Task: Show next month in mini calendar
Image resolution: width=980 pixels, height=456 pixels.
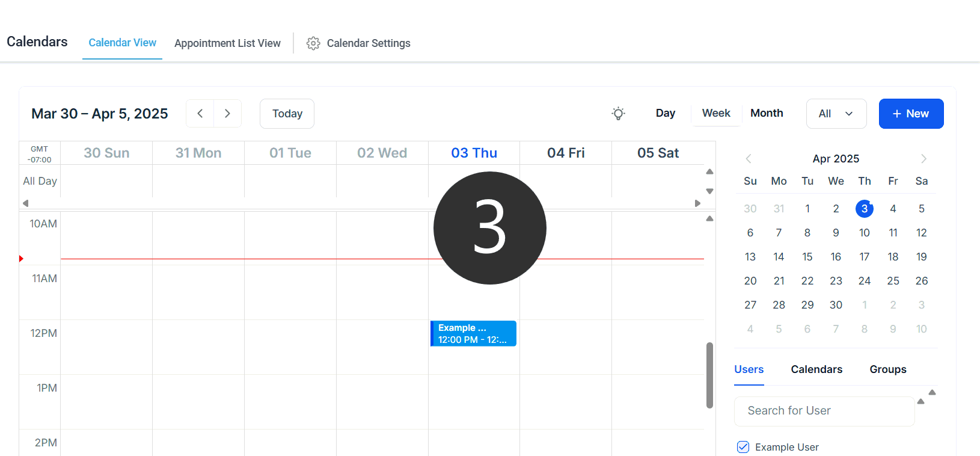Action: tap(923, 159)
